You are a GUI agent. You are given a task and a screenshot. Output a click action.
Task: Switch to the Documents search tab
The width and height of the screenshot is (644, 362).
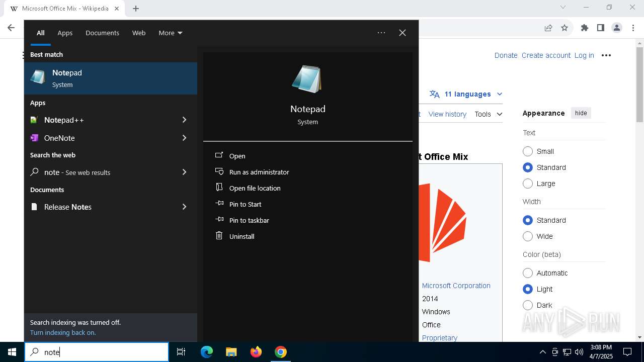coord(102,33)
